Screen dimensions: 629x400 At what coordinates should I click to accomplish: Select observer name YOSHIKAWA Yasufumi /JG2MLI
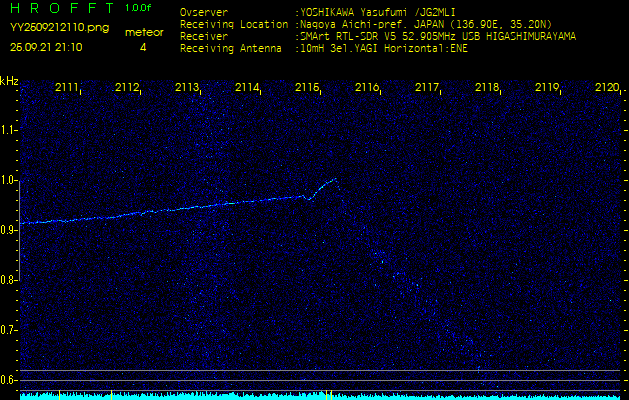point(378,12)
